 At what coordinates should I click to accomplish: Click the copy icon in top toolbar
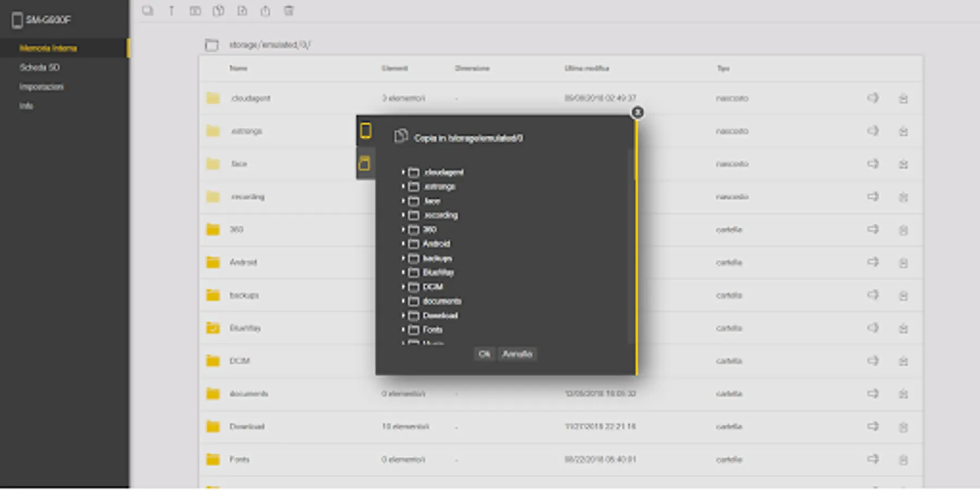(218, 10)
